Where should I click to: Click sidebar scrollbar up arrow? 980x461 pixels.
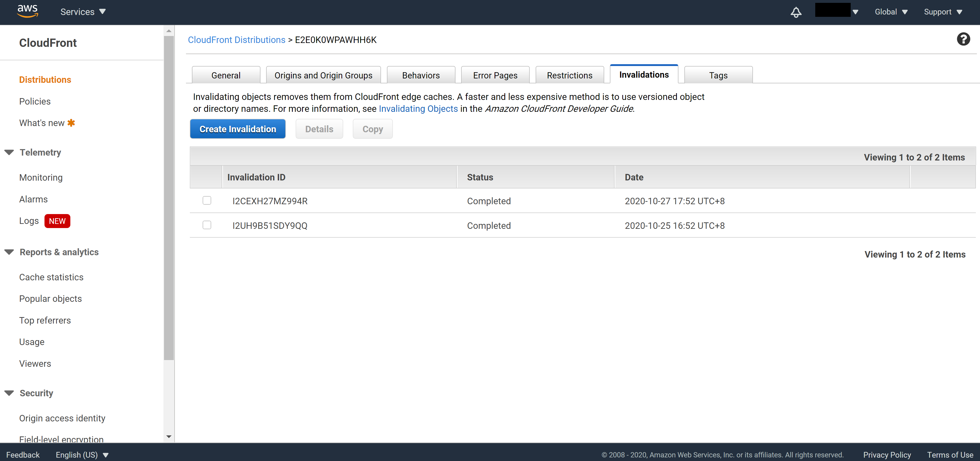click(169, 31)
